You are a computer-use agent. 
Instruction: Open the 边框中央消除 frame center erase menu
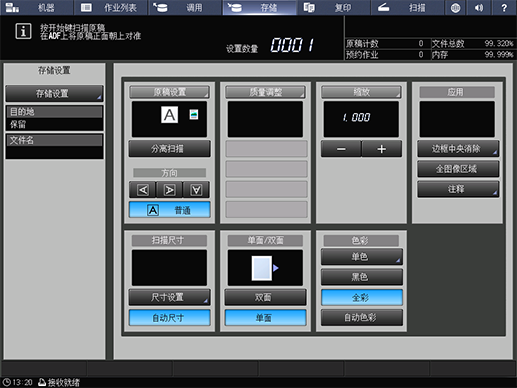click(x=458, y=149)
